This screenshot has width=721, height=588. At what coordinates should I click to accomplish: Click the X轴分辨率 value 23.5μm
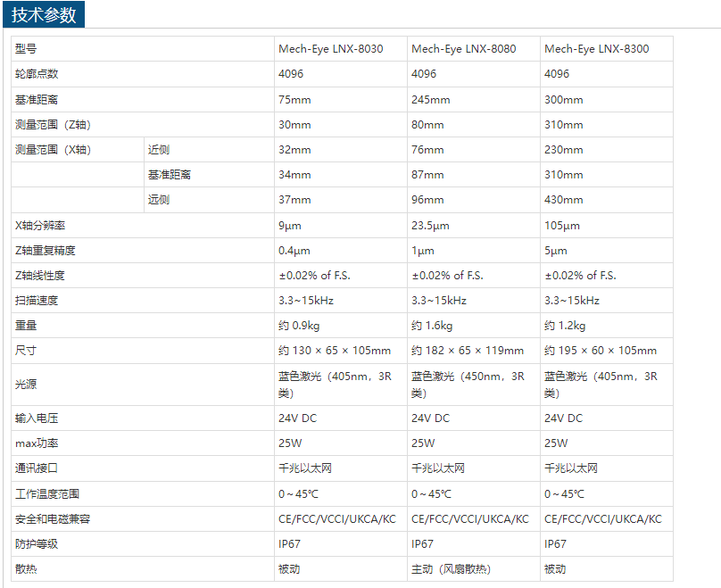432,226
